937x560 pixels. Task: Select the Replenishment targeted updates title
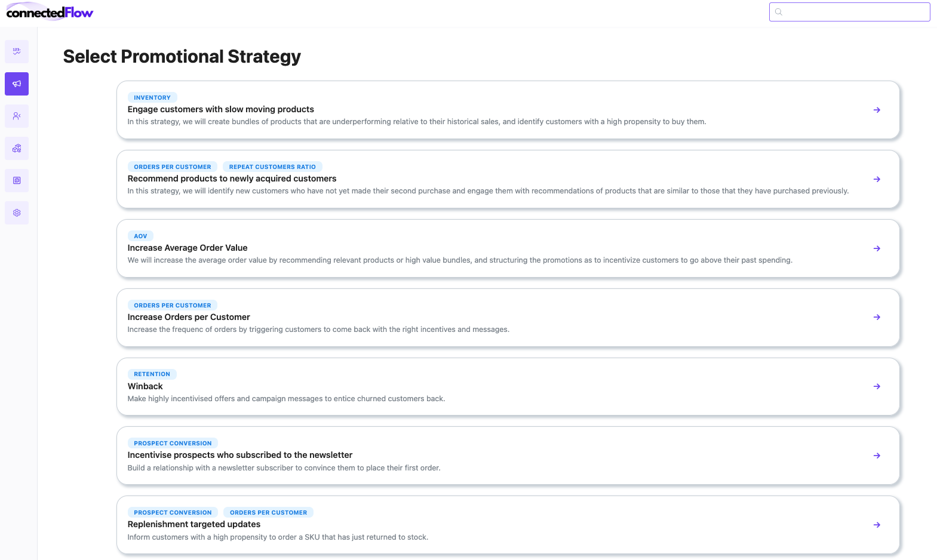click(194, 524)
